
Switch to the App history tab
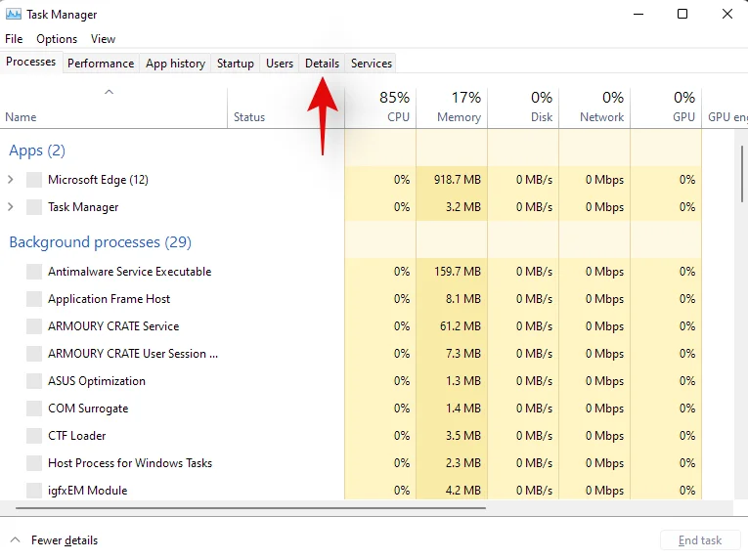(x=176, y=64)
